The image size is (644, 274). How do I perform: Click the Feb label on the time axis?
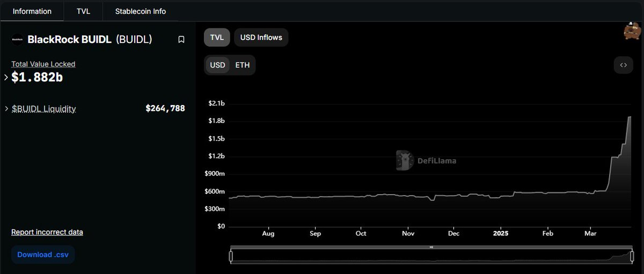(547, 233)
